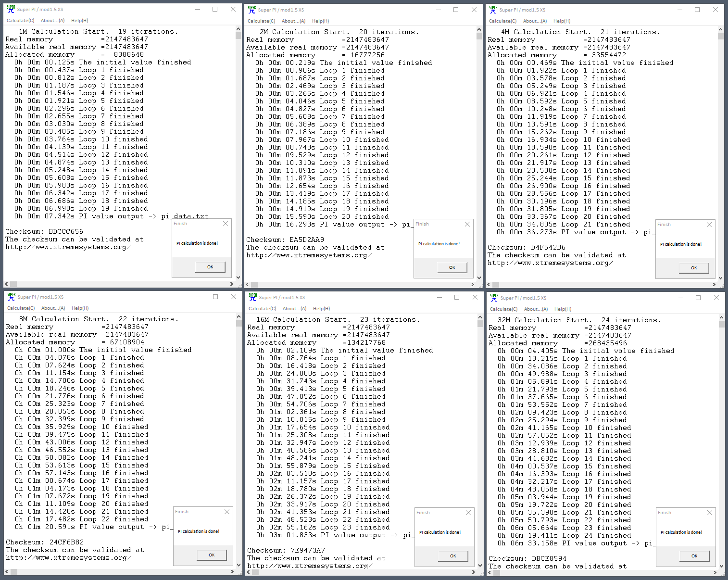This screenshot has width=728, height=580.
Task: Click the checksum line "Checksum: 24CF6B82"
Action: pyautogui.click(x=45, y=542)
